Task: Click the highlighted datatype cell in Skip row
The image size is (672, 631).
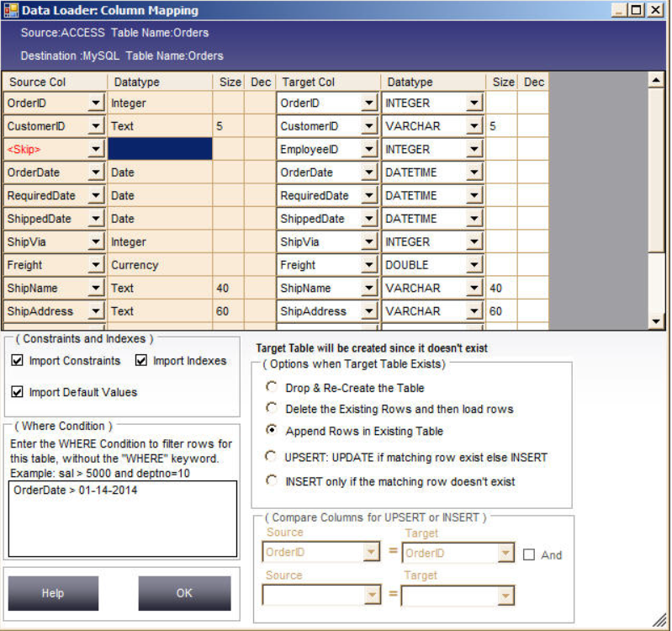Action: click(160, 149)
